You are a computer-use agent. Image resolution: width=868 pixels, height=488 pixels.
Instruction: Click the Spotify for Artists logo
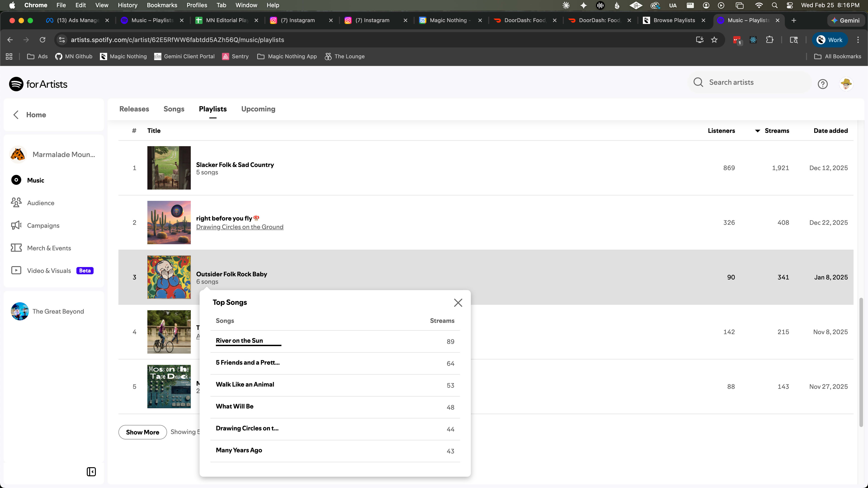pyautogui.click(x=38, y=84)
